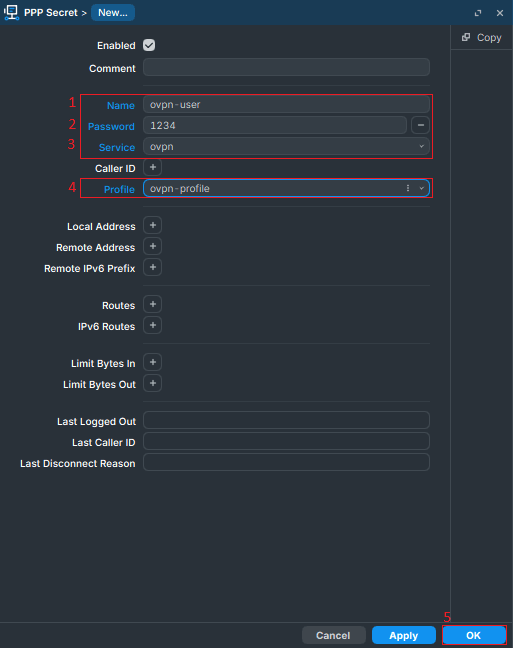
Task: Open the New... breadcrumb tab
Action: 113,13
